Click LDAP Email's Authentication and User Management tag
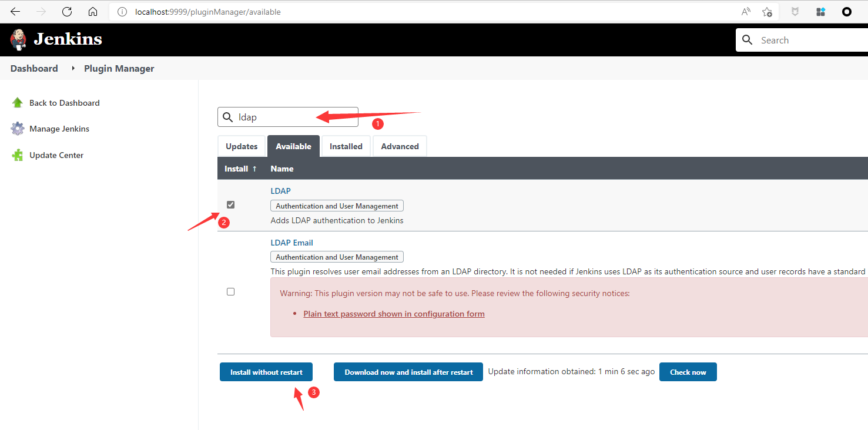 [x=337, y=257]
